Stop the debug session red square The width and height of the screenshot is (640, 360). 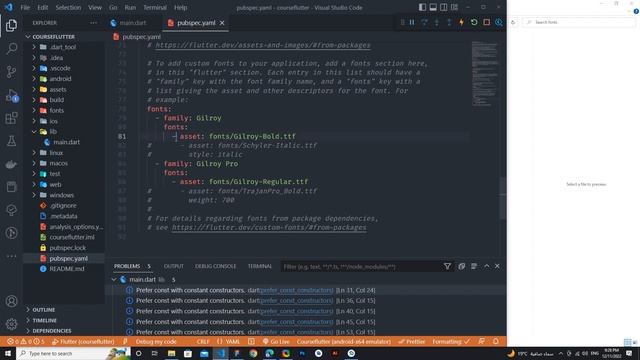[x=487, y=22]
